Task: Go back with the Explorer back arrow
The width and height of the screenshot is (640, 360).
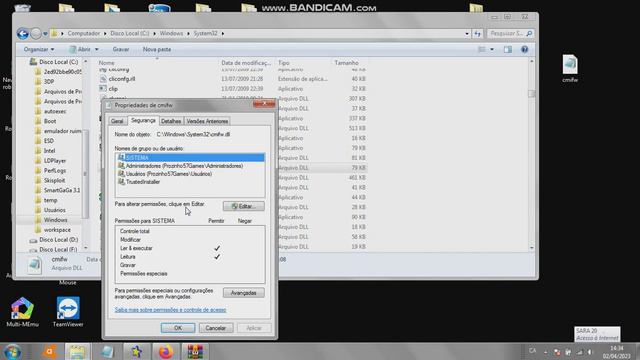Action: pyautogui.click(x=23, y=33)
